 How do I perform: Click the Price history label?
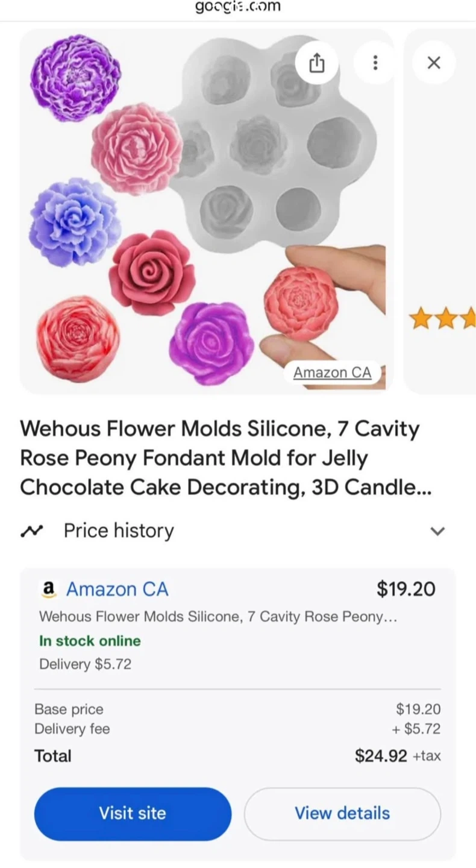click(119, 531)
